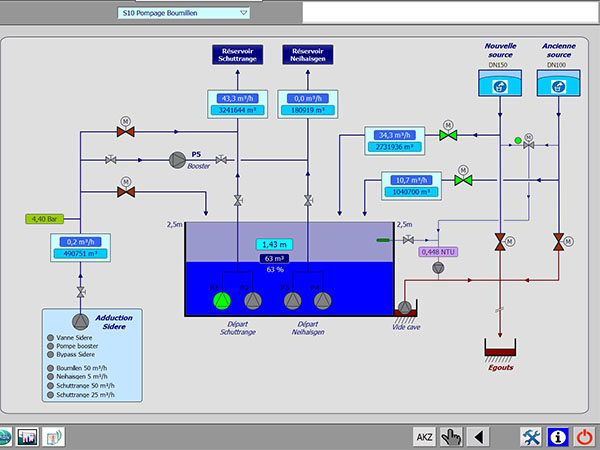Open the tools wrench and screwdriver icon
Viewport: 600px width, 450px height.
pos(531,437)
